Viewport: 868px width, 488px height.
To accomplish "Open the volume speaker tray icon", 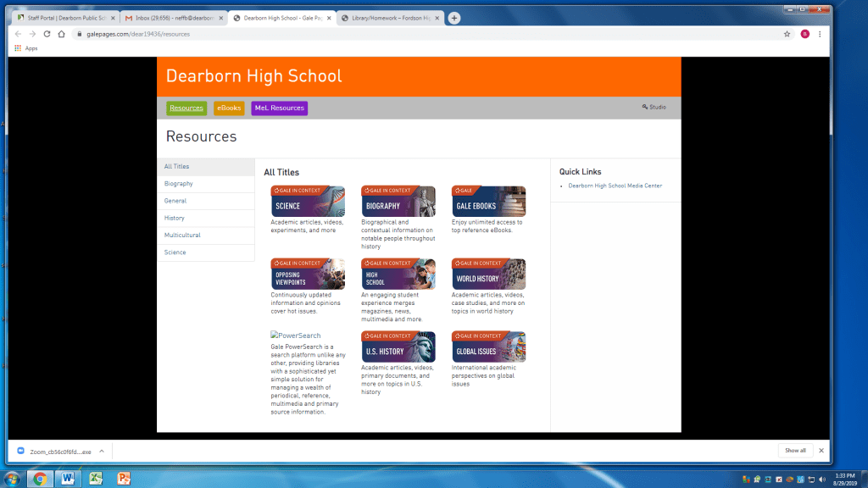I will pyautogui.click(x=822, y=480).
